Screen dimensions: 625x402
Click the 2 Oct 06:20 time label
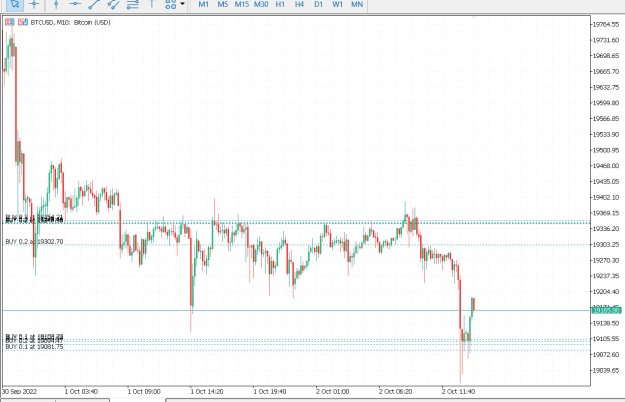coord(395,392)
